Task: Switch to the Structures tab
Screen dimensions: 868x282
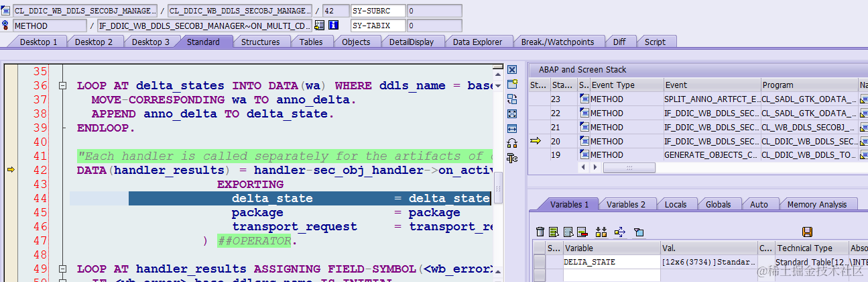Action: (x=261, y=42)
